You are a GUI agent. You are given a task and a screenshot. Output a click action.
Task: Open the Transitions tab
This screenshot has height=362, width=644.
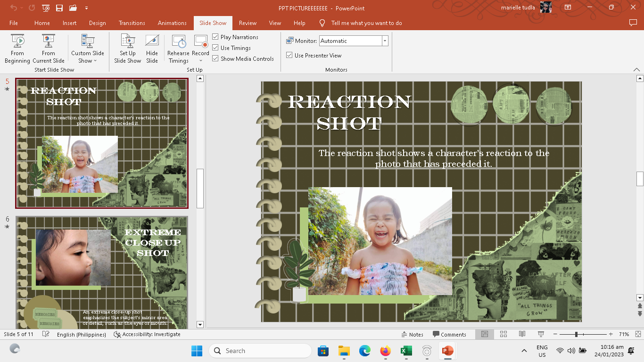(x=132, y=23)
